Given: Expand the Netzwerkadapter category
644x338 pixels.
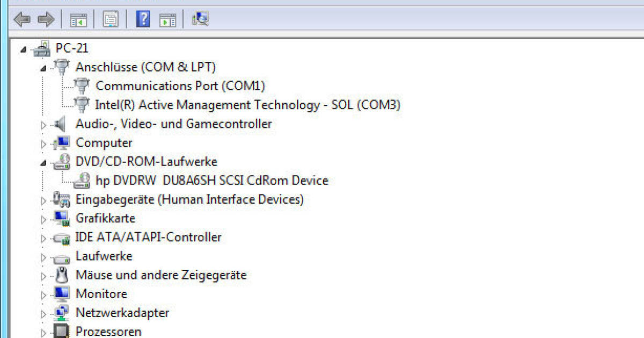Looking at the screenshot, I should coord(43,314).
